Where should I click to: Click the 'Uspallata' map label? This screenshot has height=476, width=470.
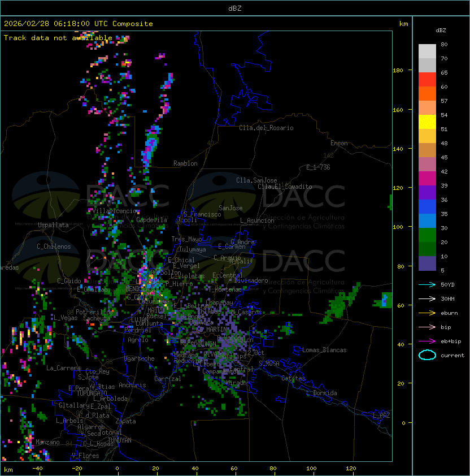pyautogui.click(x=53, y=225)
